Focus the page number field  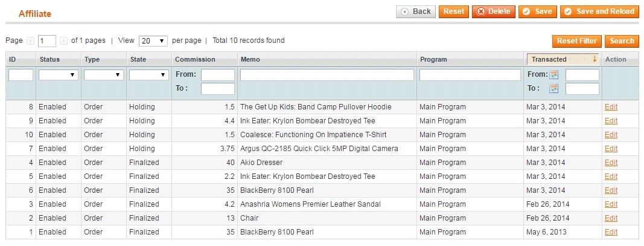(47, 41)
